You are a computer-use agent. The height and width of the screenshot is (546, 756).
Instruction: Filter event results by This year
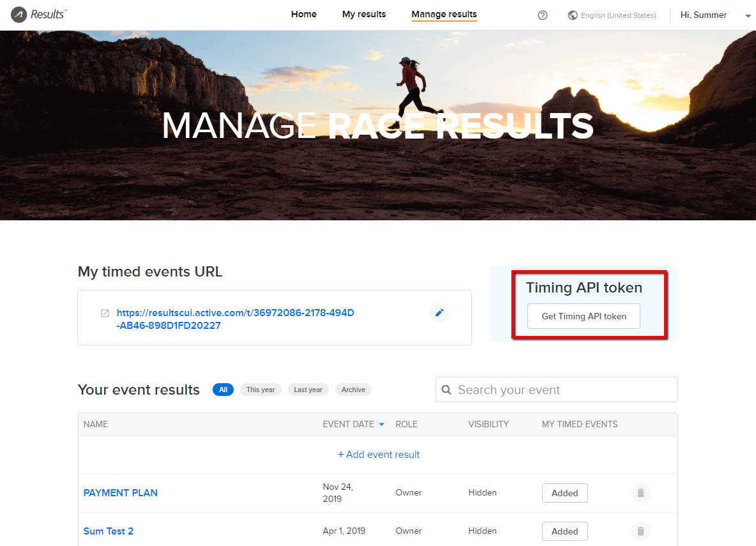coord(261,390)
